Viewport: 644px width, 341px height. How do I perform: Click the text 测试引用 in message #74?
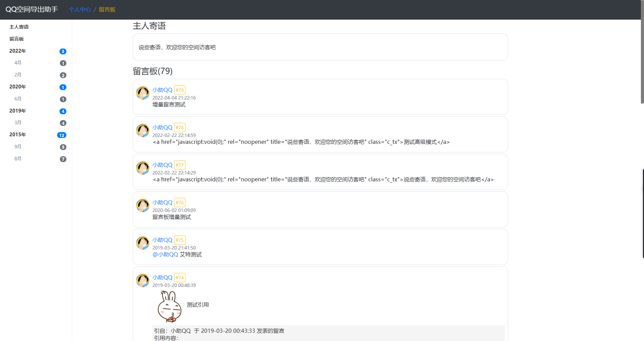(x=198, y=305)
